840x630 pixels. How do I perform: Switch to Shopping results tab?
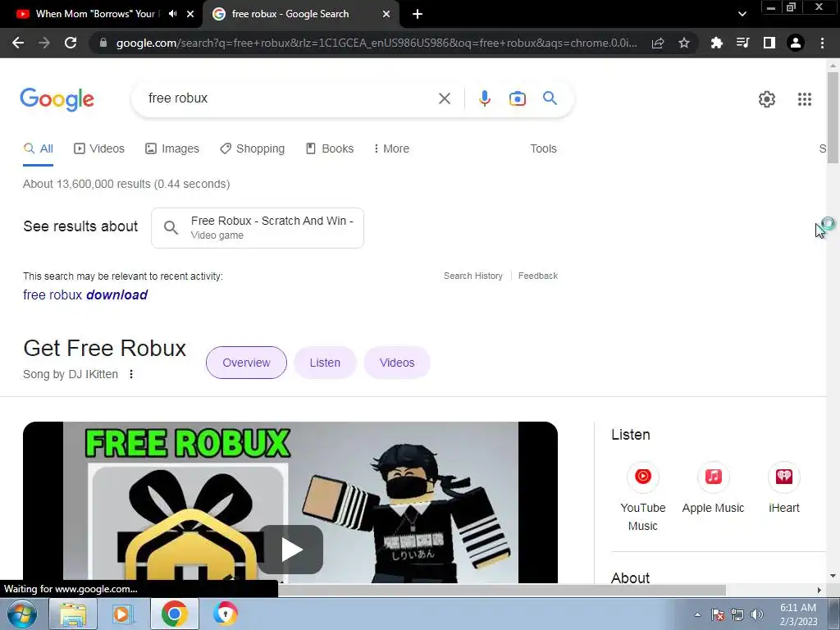253,148
